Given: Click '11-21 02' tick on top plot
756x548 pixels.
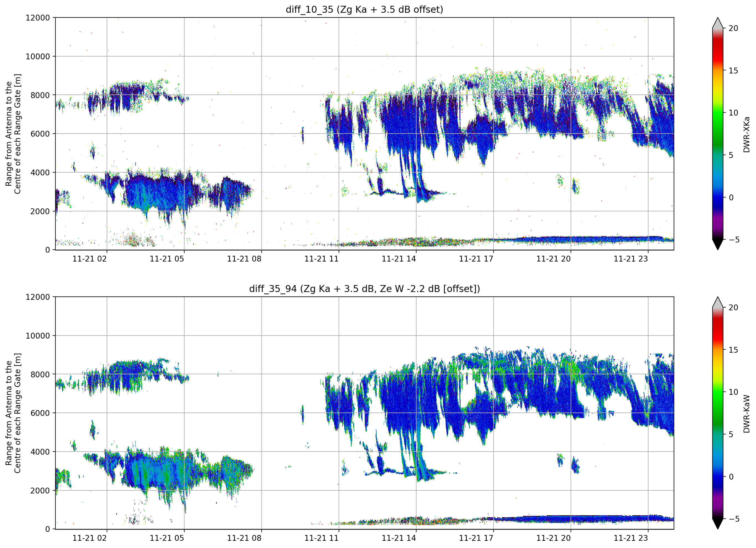Looking at the screenshot, I should [x=89, y=259].
